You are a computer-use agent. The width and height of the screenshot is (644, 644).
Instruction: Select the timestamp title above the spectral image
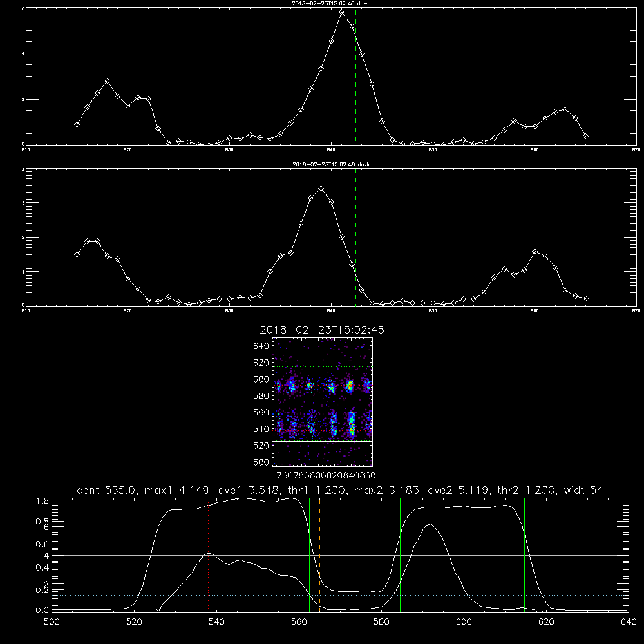322,330
